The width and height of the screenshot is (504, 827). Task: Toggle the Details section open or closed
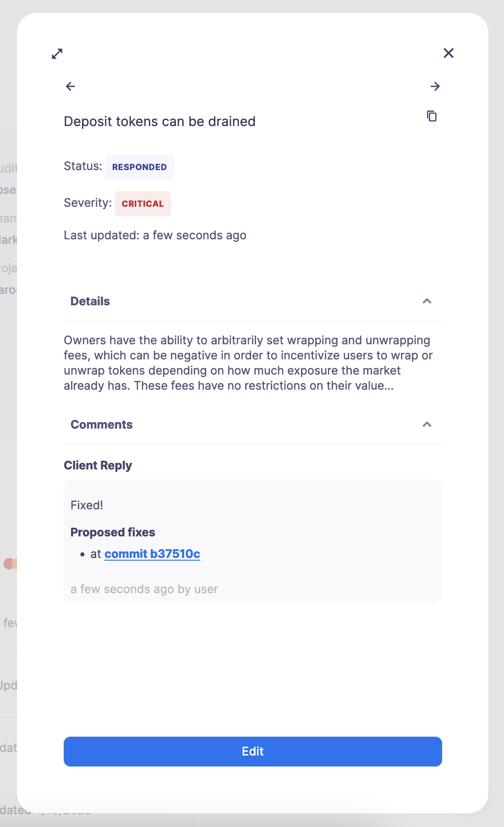pos(427,301)
